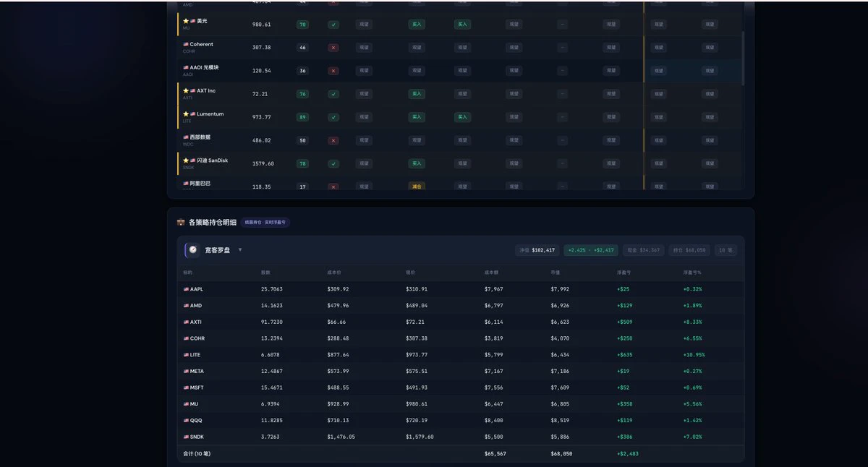Click the score badge 17 in the 阿里巴巴 row
The width and height of the screenshot is (868, 467).
tap(302, 187)
